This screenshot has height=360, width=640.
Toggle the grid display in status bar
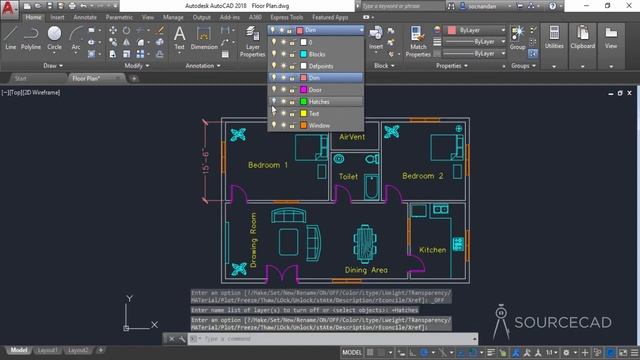coord(370,352)
